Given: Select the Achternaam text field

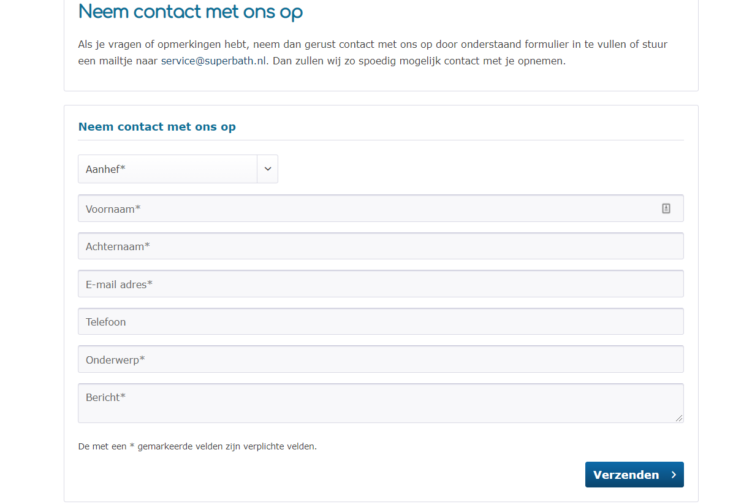Looking at the screenshot, I should [380, 246].
